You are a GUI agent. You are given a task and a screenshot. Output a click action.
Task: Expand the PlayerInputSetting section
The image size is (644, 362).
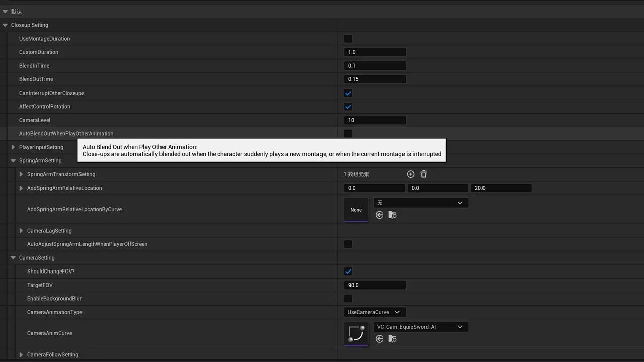click(x=13, y=147)
